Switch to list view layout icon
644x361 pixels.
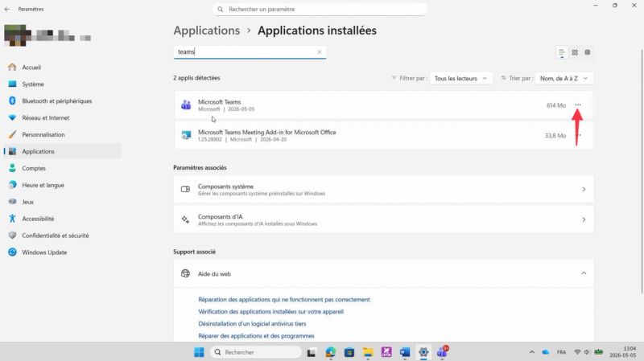coord(561,52)
